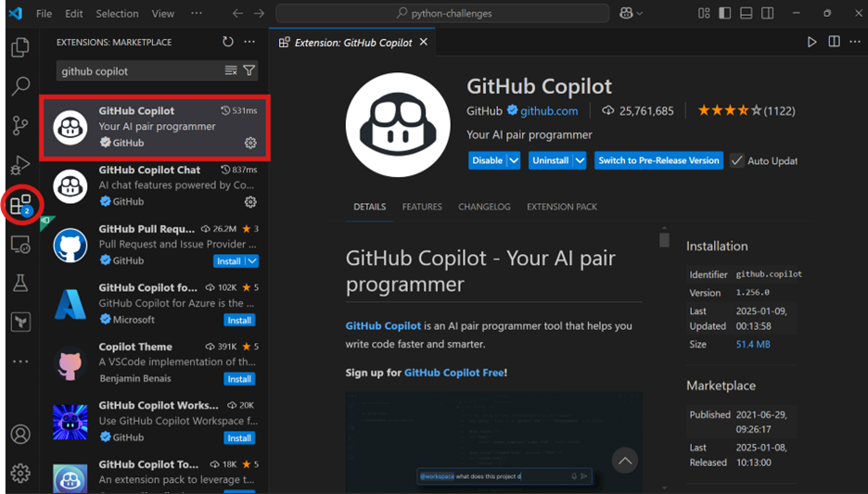The height and width of the screenshot is (494, 868).
Task: Clear extensions search results
Action: coord(231,70)
